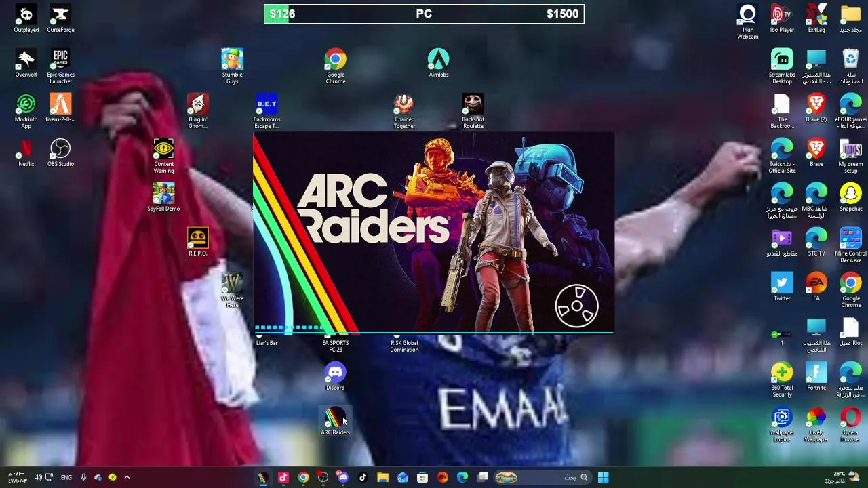The width and height of the screenshot is (868, 488).
Task: Select the Burglin' Gnomes desktop icon
Action: (197, 111)
